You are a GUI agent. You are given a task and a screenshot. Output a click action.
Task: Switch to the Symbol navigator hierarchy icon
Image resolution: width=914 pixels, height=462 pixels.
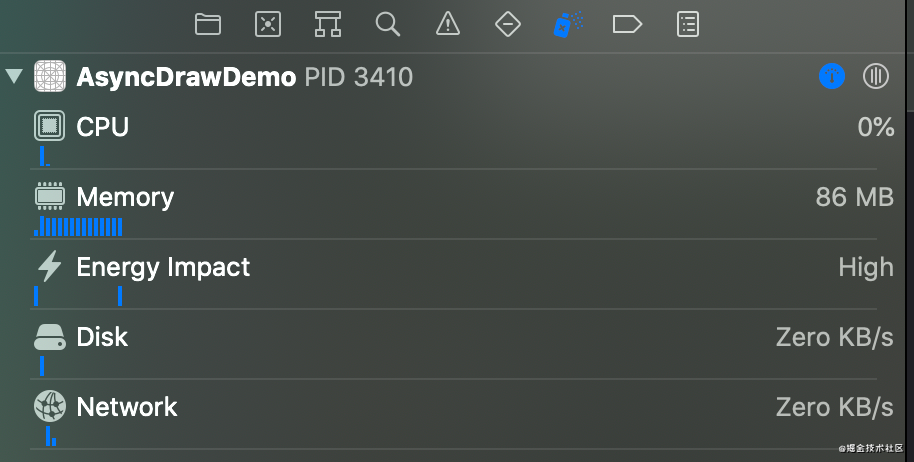(328, 24)
